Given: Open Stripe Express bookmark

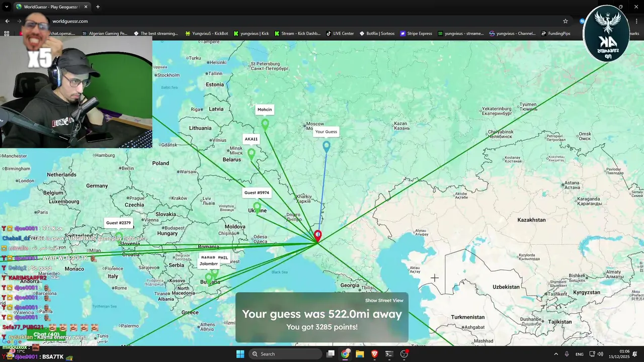Looking at the screenshot, I should point(416,34).
